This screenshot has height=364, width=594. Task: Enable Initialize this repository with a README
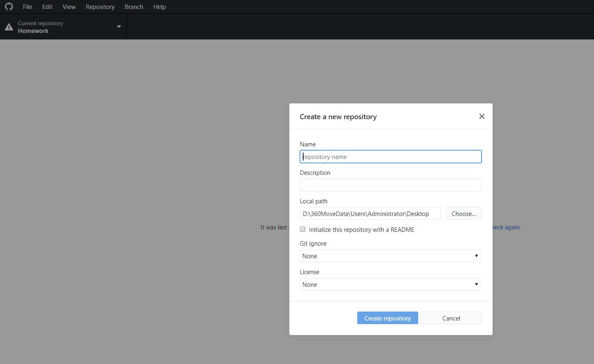click(303, 229)
